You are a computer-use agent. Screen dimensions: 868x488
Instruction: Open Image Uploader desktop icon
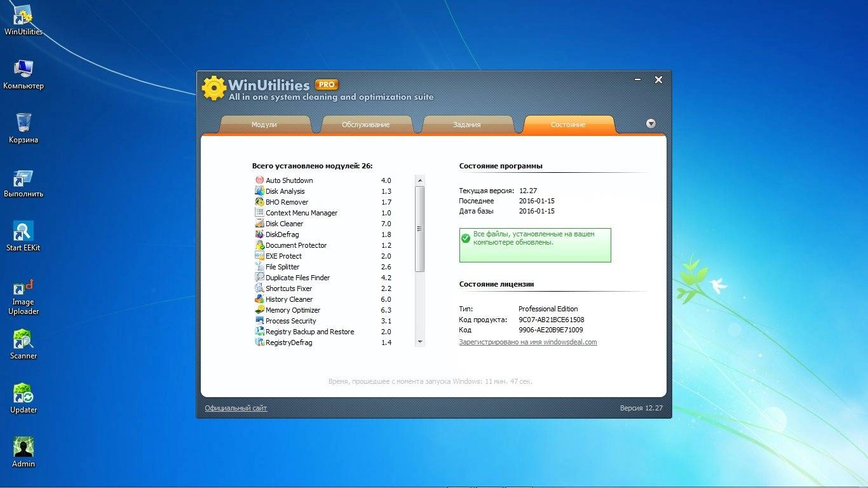24,297
